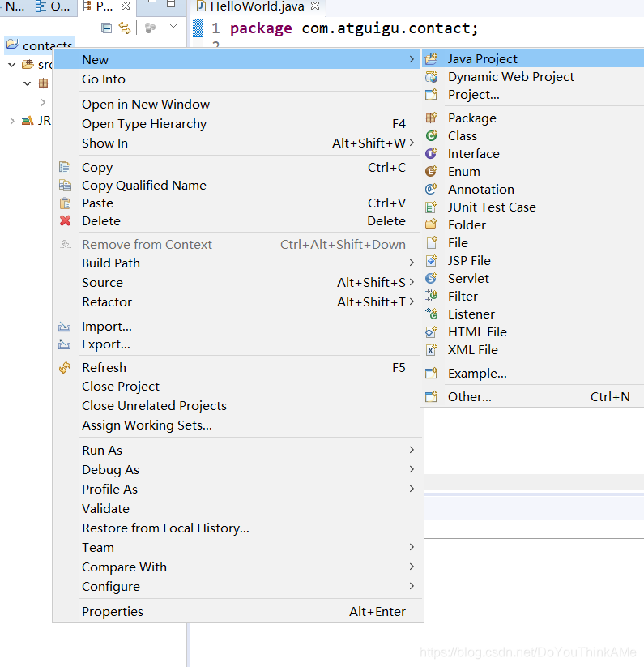Click the Import icon
The image size is (644, 667).
[65, 327]
